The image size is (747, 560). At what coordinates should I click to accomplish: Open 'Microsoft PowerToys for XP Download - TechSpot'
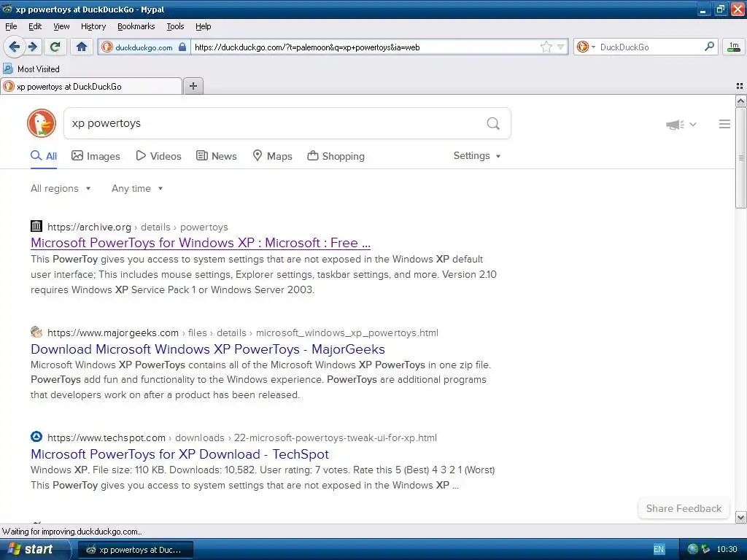pyautogui.click(x=179, y=454)
